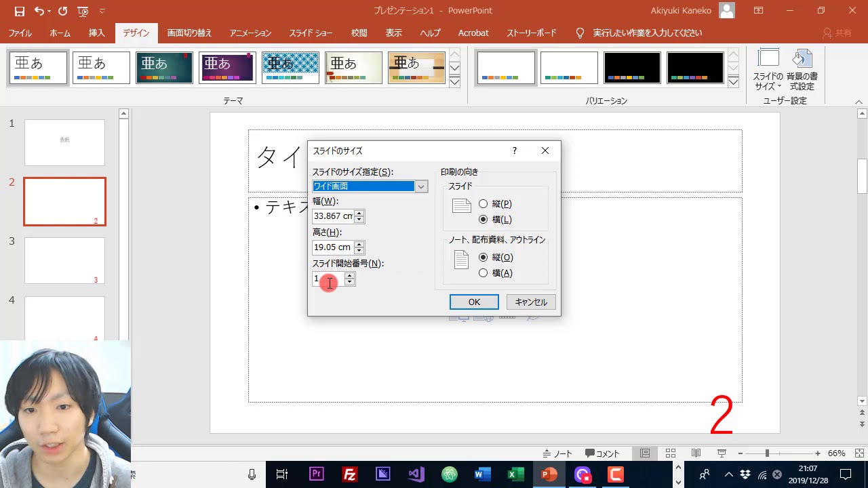Expand the variations gallery
Viewport: 868px width, 488px height.
pyautogui.click(x=733, y=81)
